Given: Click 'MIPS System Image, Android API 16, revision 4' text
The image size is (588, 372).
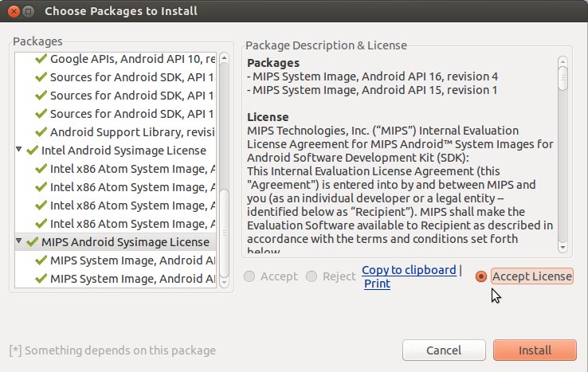Looking at the screenshot, I should point(375,76).
